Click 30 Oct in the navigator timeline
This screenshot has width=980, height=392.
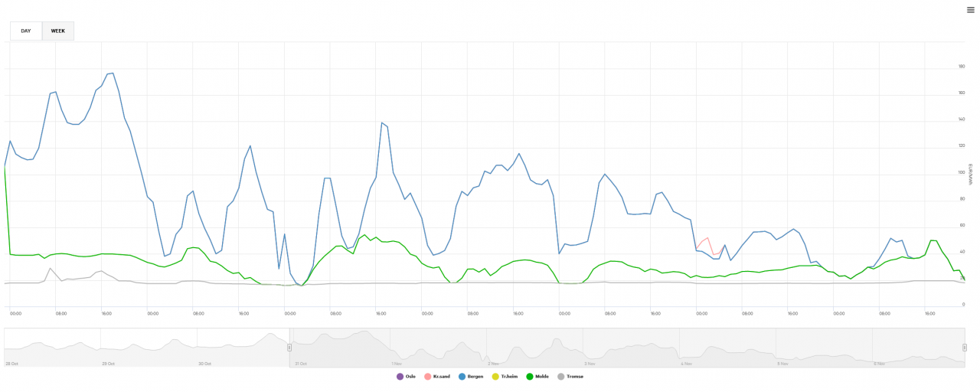tap(205, 364)
